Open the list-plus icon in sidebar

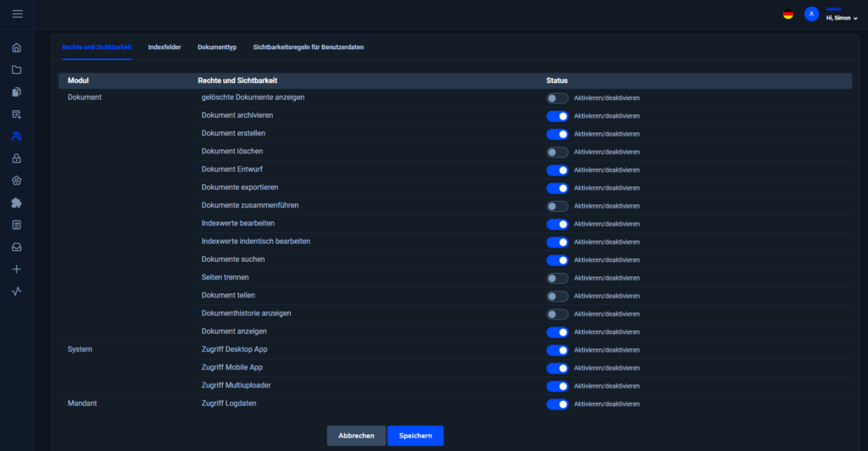pos(17,114)
